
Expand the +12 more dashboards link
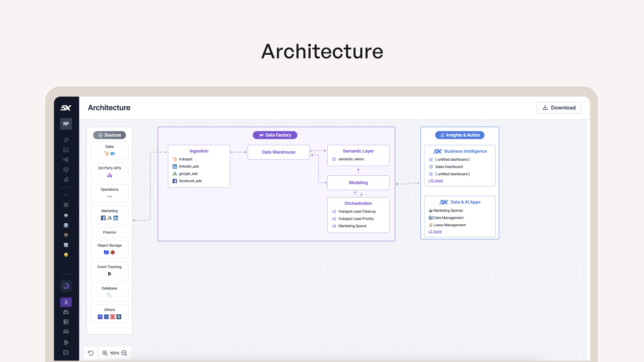(x=435, y=181)
